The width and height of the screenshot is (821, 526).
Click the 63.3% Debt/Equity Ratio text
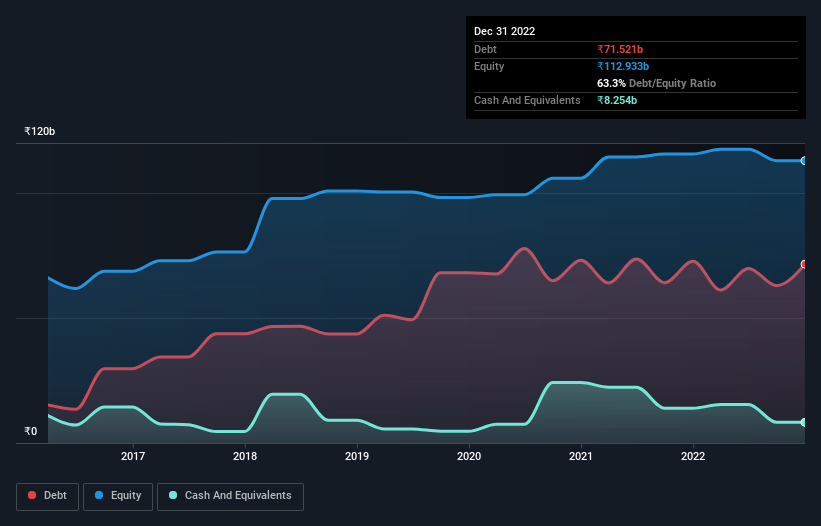pos(657,83)
